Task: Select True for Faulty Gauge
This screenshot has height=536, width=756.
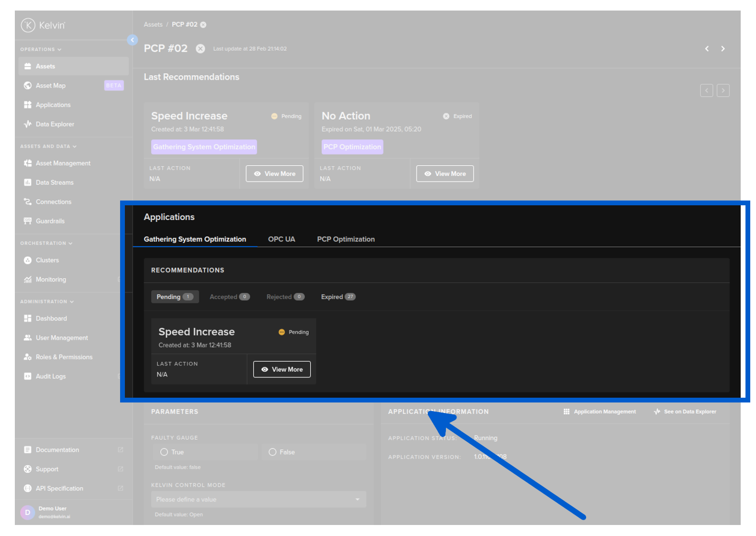Action: click(x=165, y=452)
